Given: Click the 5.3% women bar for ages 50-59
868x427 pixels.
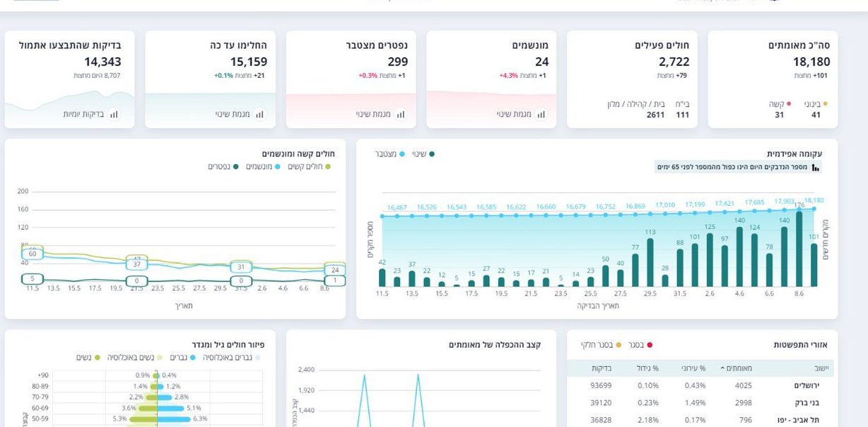Looking at the screenshot, I should (143, 419).
